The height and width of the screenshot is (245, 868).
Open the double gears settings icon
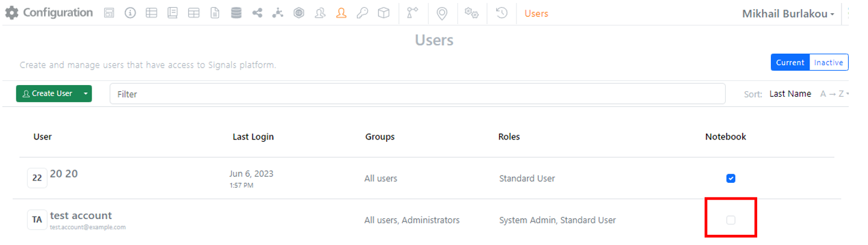[x=472, y=13]
